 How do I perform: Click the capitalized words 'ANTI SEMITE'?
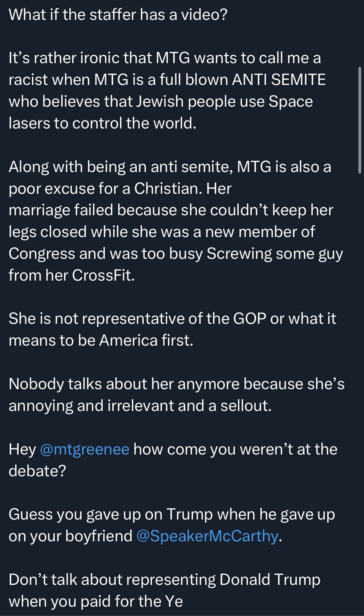(279, 80)
